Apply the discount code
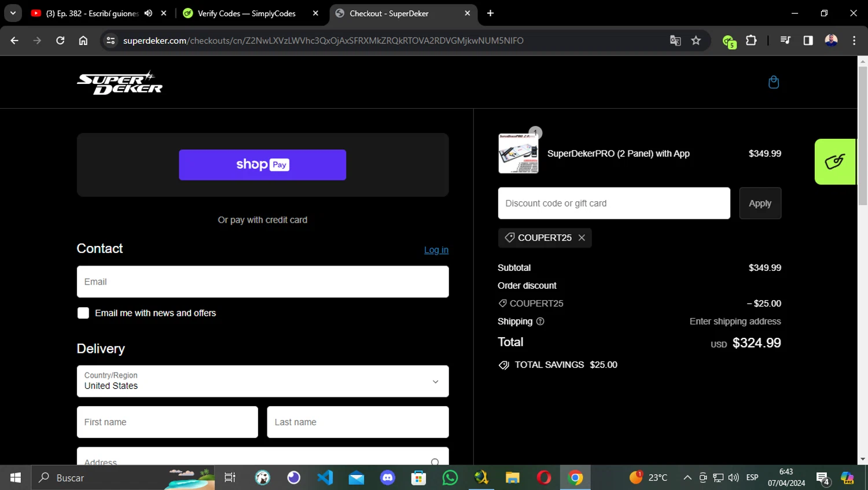The image size is (868, 490). coord(760,203)
